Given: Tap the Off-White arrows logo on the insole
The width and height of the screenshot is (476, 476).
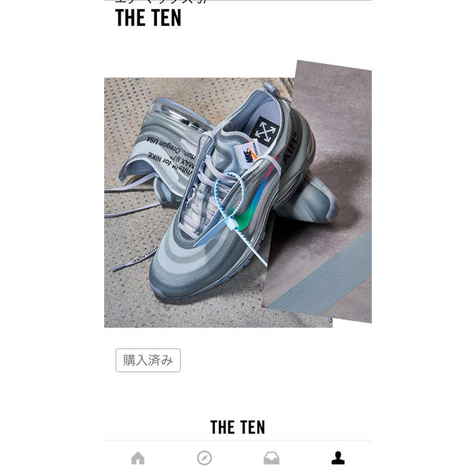Looking at the screenshot, I should (x=265, y=131).
